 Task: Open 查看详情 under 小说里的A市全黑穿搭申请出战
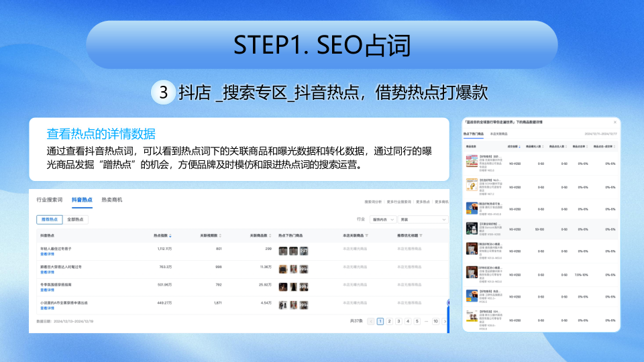click(47, 308)
